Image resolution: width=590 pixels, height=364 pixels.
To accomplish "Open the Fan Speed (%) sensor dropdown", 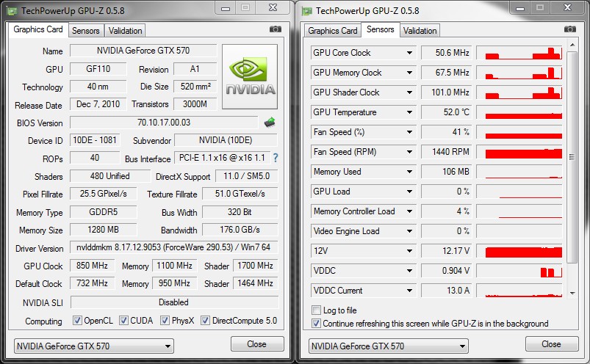I will click(409, 132).
